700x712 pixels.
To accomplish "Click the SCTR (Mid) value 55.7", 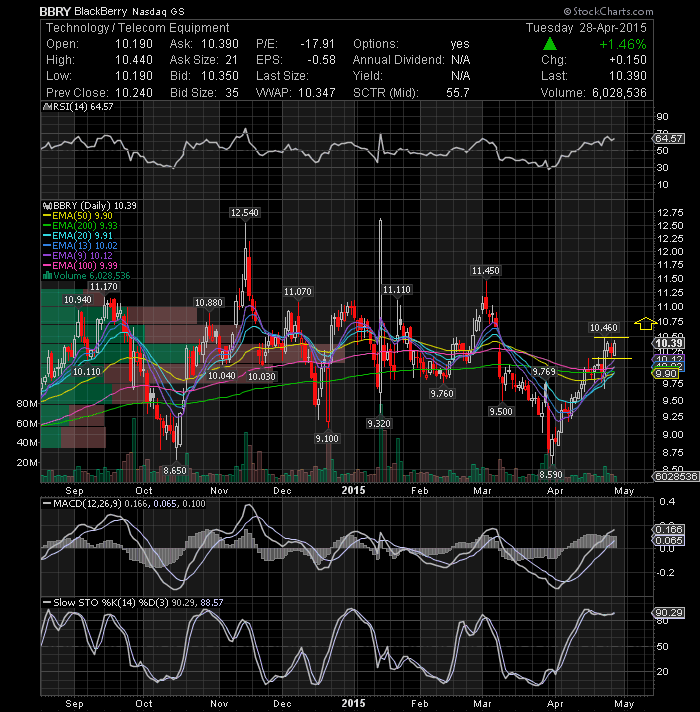I will 458,93.
